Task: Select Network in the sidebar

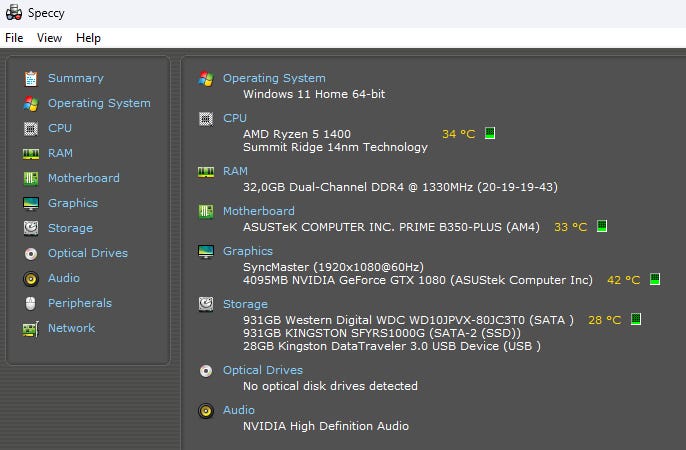Action: click(71, 328)
